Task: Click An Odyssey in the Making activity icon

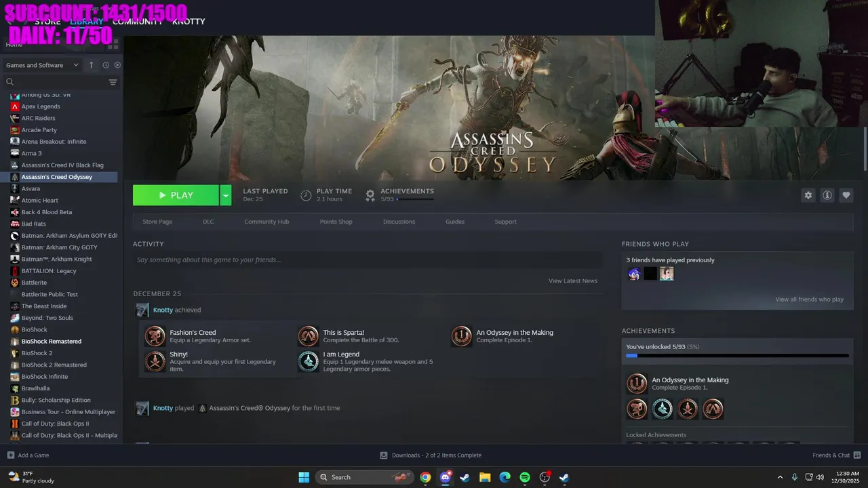Action: pos(462,336)
